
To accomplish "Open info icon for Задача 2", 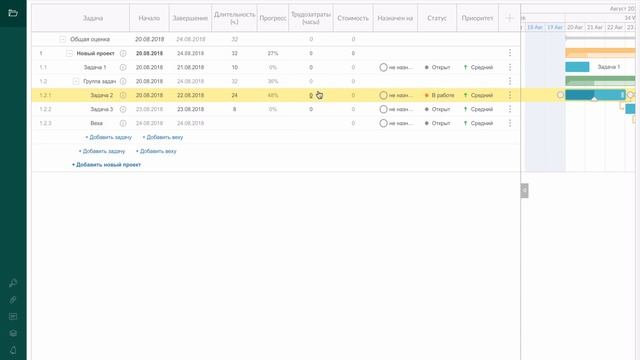I will point(123,95).
